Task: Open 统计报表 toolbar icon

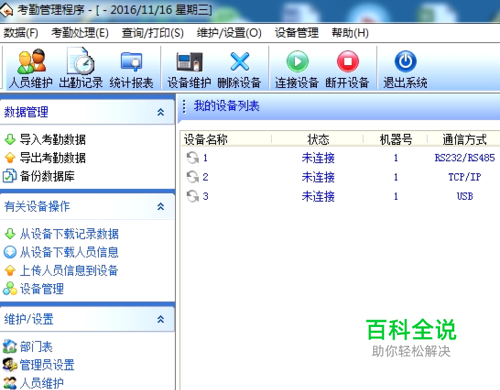Action: (131, 62)
